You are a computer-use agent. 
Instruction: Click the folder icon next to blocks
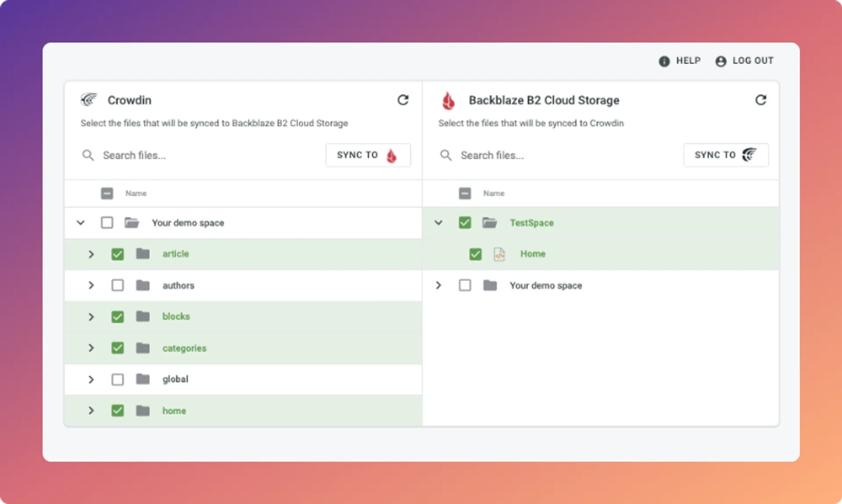(143, 316)
